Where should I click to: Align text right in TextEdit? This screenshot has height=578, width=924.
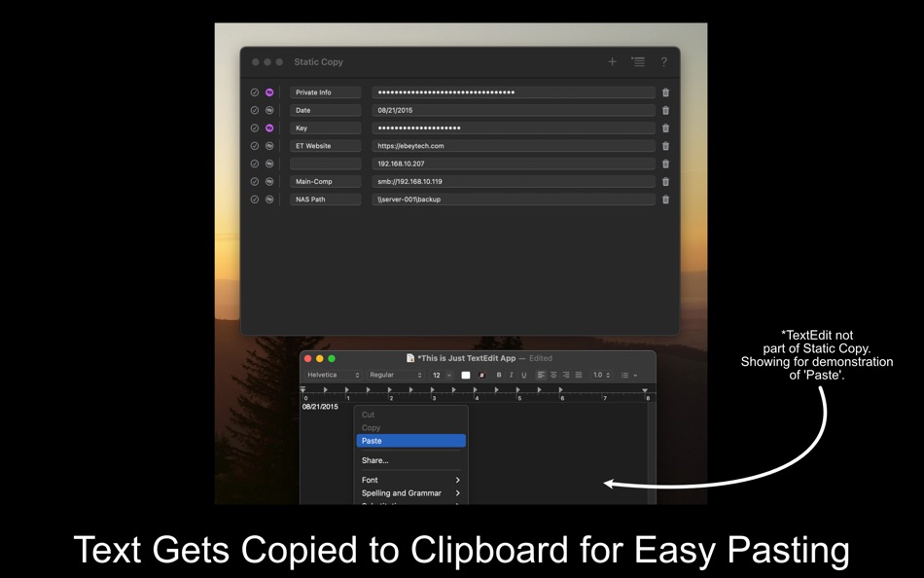566,375
